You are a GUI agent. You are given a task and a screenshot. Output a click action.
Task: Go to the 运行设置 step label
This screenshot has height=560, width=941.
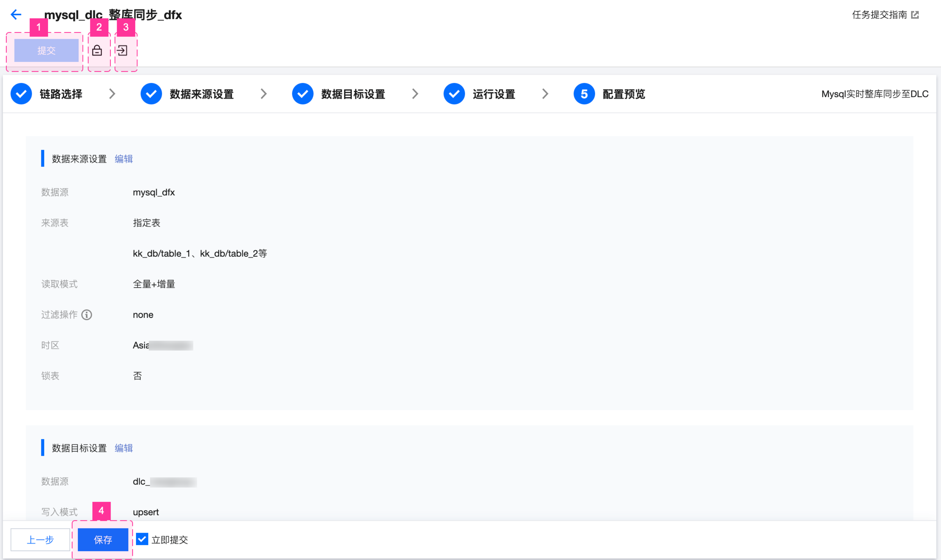pos(494,94)
